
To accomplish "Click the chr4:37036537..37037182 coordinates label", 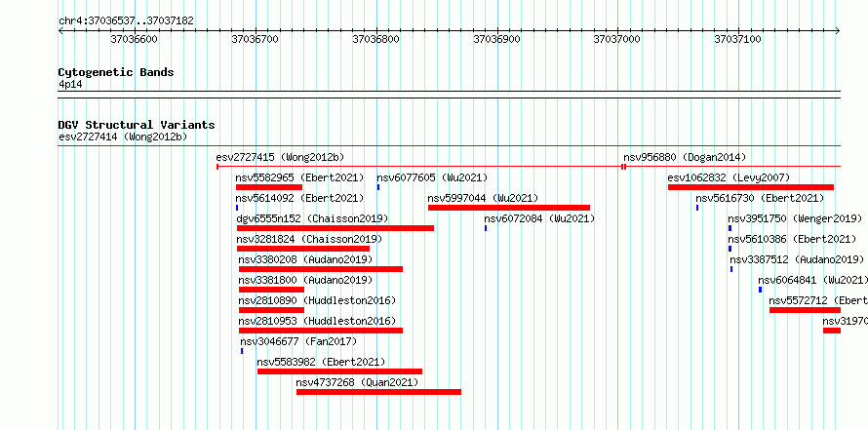I will click(126, 21).
